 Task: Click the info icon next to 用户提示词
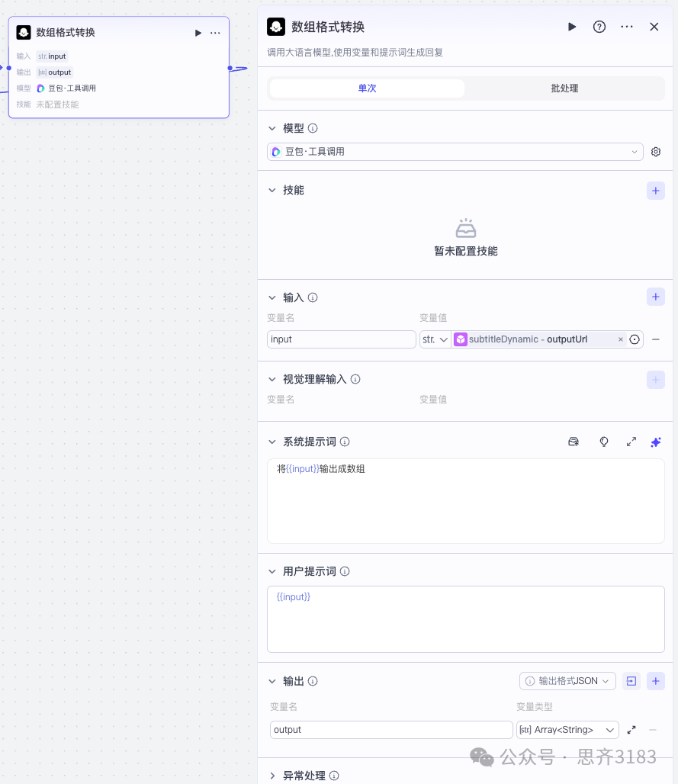point(345,571)
